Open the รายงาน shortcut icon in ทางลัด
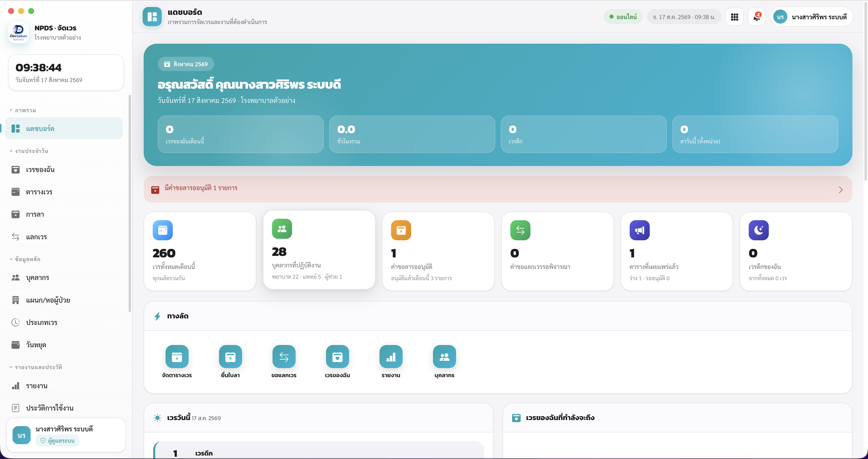Screen dimensions: 868x459 point(391,357)
